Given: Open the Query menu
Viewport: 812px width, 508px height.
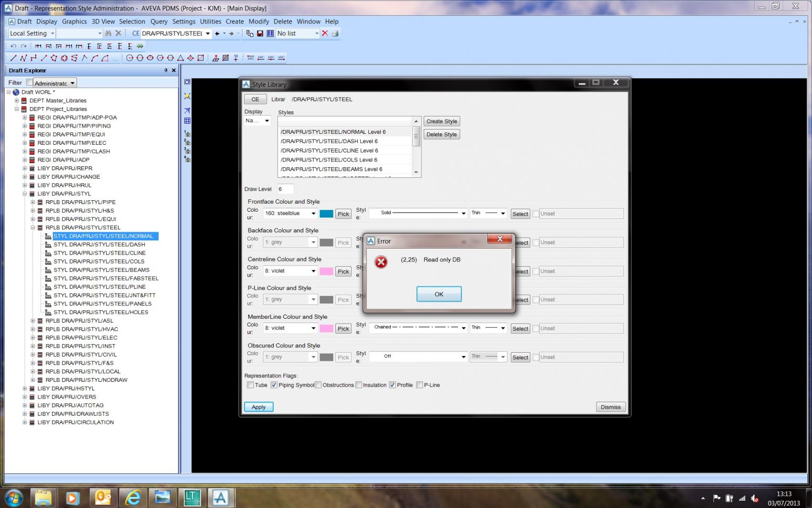Looking at the screenshot, I should click(159, 22).
